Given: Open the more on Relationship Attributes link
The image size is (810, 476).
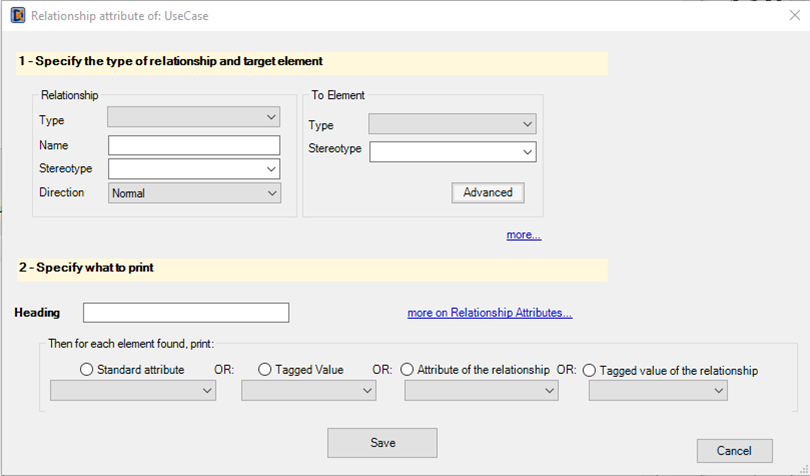Looking at the screenshot, I should coord(490,313).
